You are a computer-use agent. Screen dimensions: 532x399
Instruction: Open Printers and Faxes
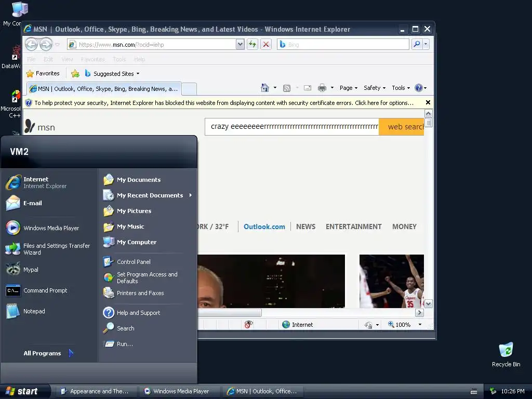148,293
